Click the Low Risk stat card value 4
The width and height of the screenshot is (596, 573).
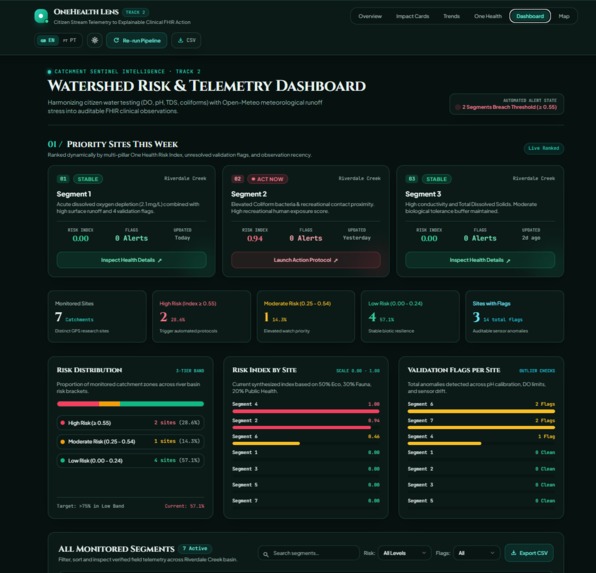click(372, 317)
